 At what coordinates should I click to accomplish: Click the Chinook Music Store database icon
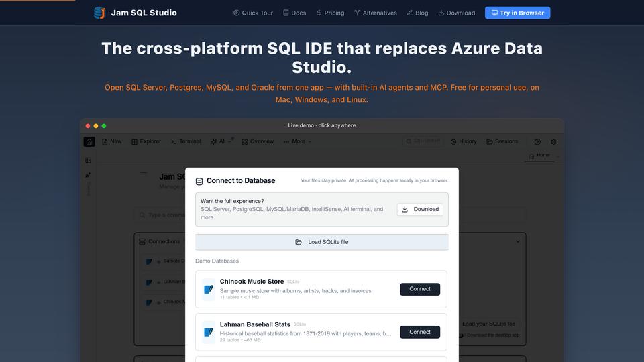(x=209, y=290)
